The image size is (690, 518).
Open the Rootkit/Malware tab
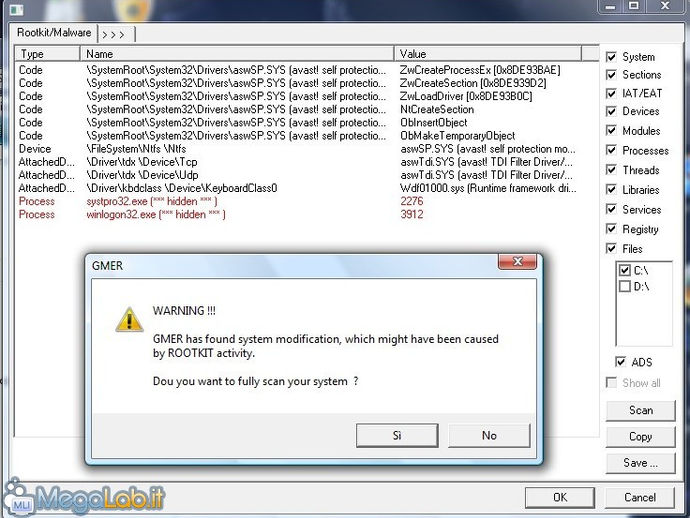click(x=54, y=33)
